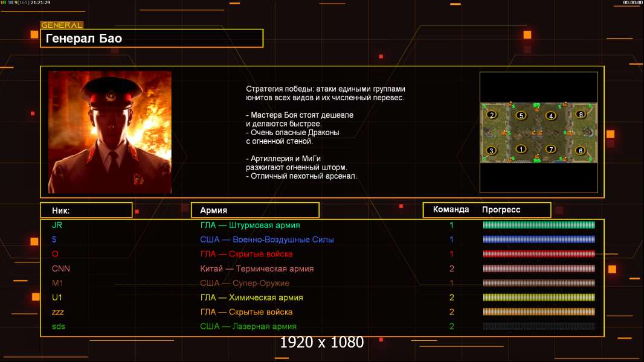
Task: Click the Прогресс column header
Action: pyautogui.click(x=501, y=209)
